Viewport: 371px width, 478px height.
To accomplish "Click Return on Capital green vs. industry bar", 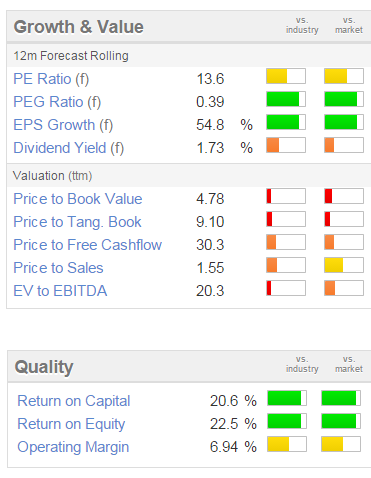I will coord(287,398).
